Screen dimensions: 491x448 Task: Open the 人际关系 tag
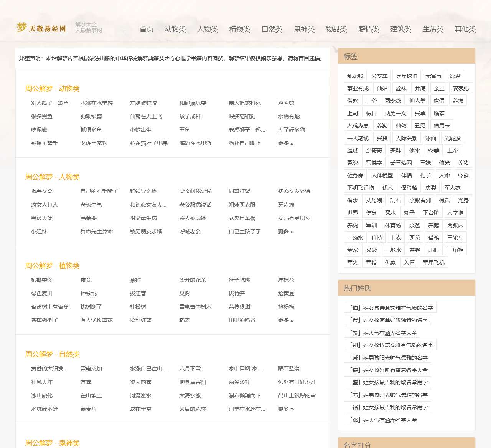[407, 138]
